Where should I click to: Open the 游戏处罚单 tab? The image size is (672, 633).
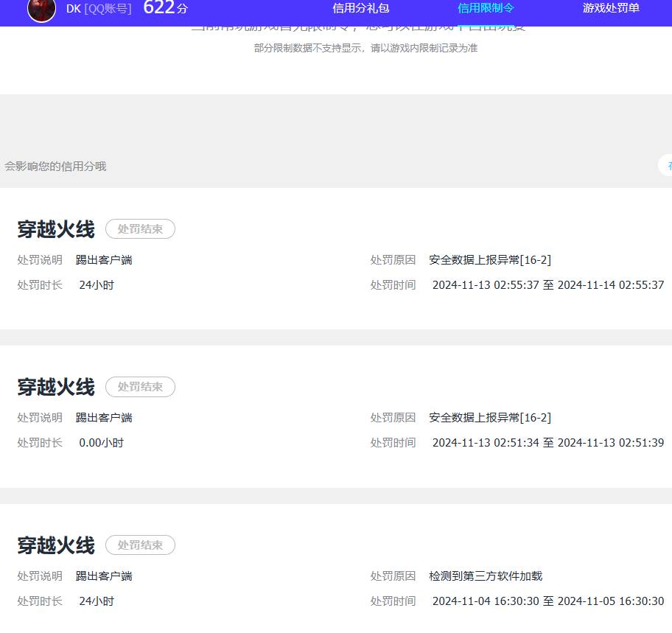[x=611, y=8]
